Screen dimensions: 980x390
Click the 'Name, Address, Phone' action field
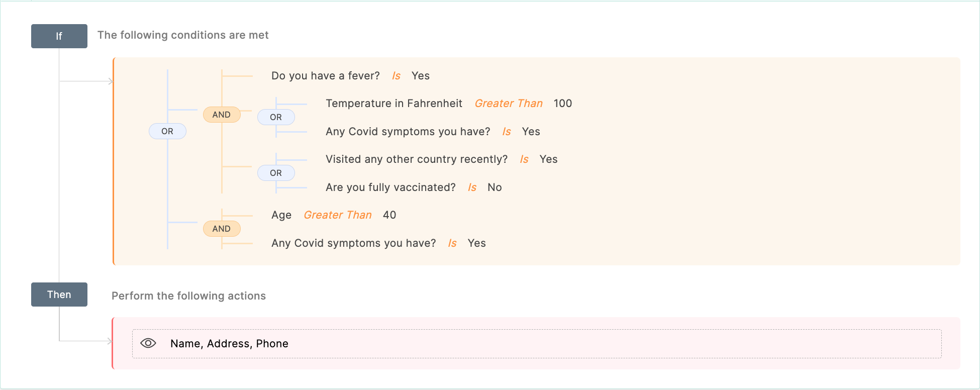pyautogui.click(x=537, y=344)
